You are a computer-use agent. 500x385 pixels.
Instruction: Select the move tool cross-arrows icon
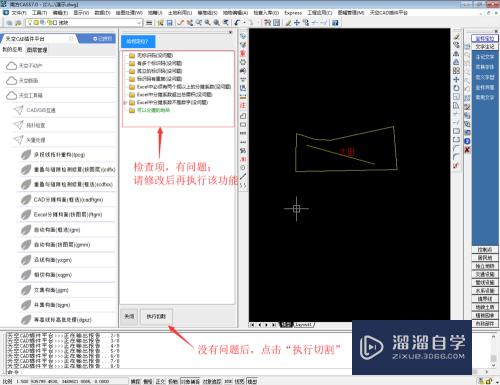(x=456, y=79)
